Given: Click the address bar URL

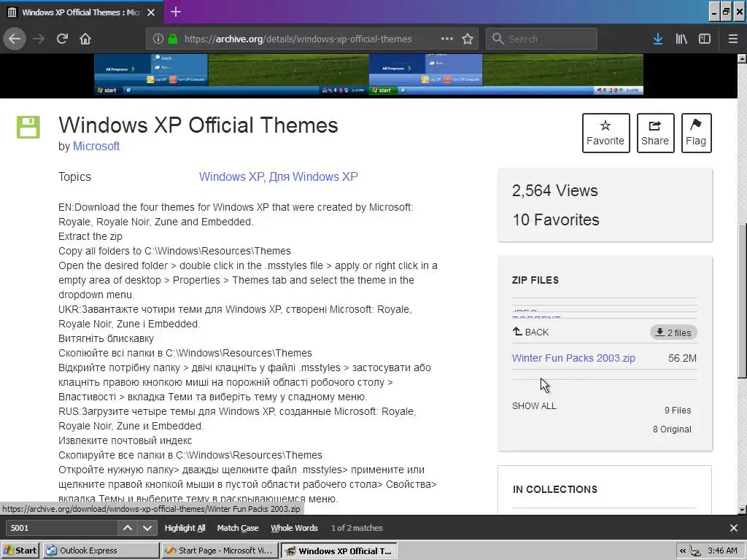Looking at the screenshot, I should coord(298,39).
